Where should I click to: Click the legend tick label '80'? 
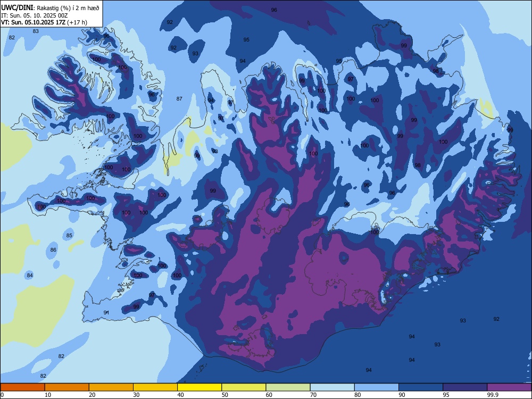[x=358, y=395]
